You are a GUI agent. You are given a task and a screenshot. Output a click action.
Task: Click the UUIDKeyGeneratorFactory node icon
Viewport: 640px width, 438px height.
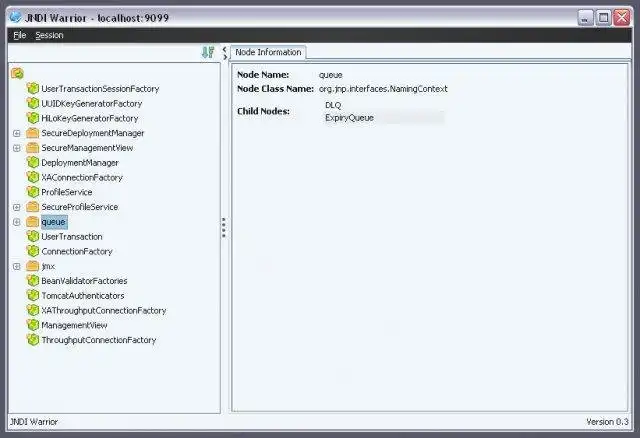click(33, 103)
